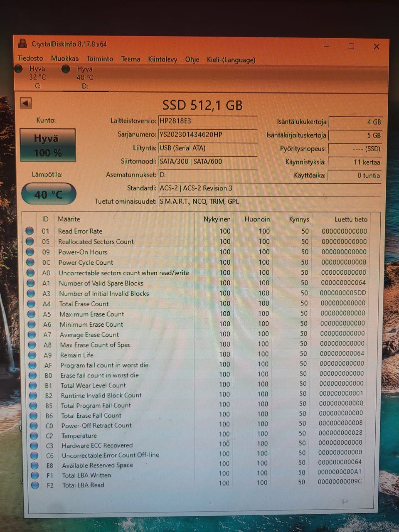Click the Nykyinen column header

pyautogui.click(x=217, y=219)
